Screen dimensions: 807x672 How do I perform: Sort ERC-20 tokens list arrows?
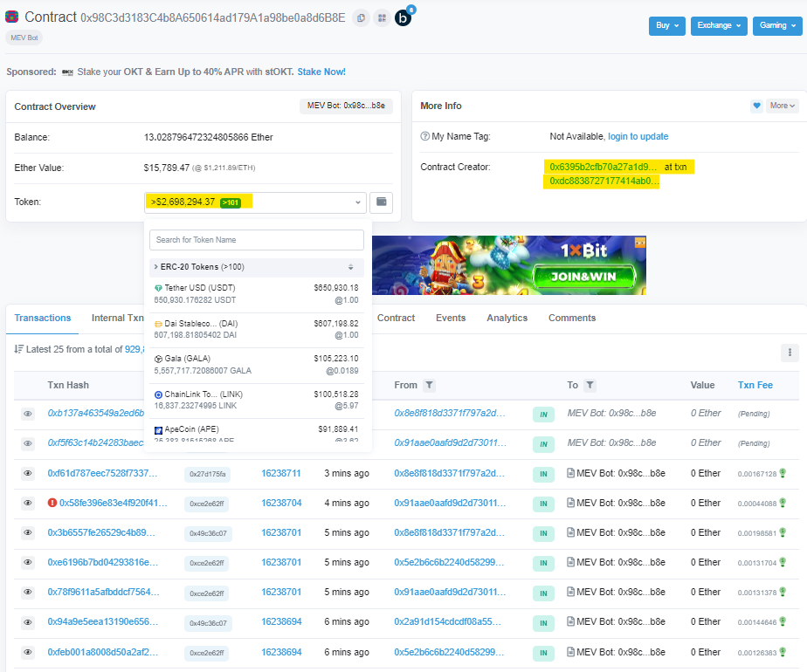350,267
